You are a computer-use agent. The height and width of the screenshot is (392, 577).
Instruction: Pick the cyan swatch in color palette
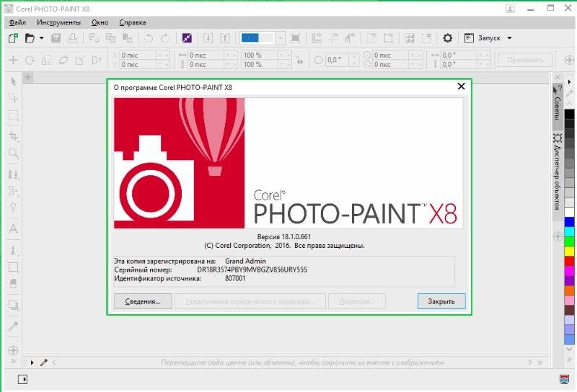[569, 232]
